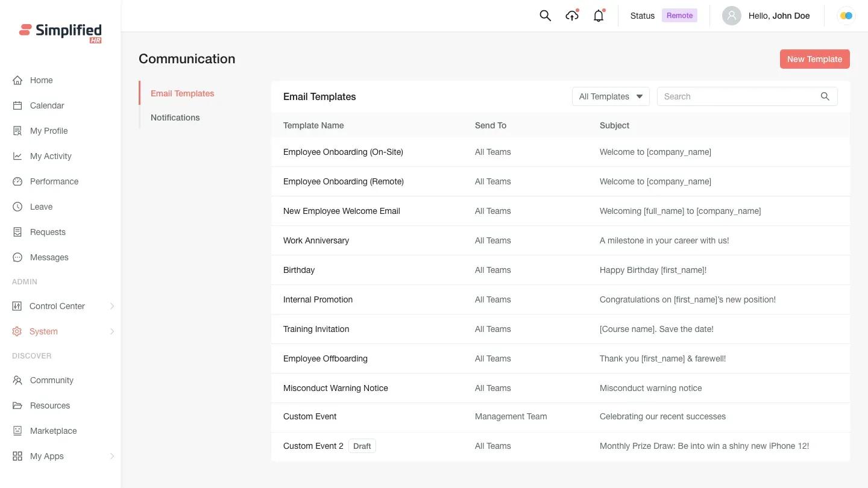Open Employee Onboarding (On-Site) template

[343, 152]
